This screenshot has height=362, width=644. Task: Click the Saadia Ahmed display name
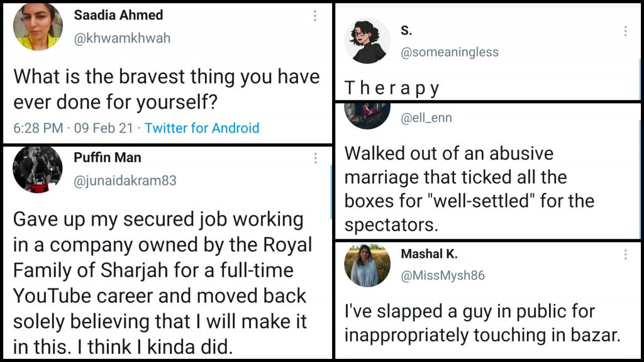tap(118, 15)
